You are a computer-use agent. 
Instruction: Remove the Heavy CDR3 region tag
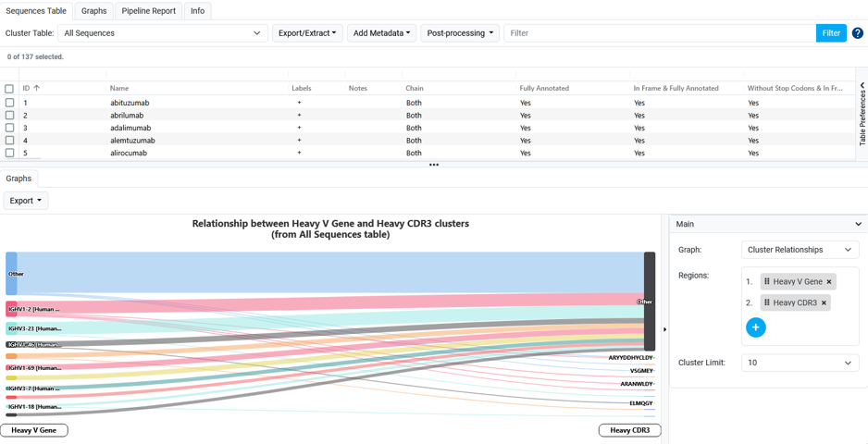pyautogui.click(x=824, y=302)
